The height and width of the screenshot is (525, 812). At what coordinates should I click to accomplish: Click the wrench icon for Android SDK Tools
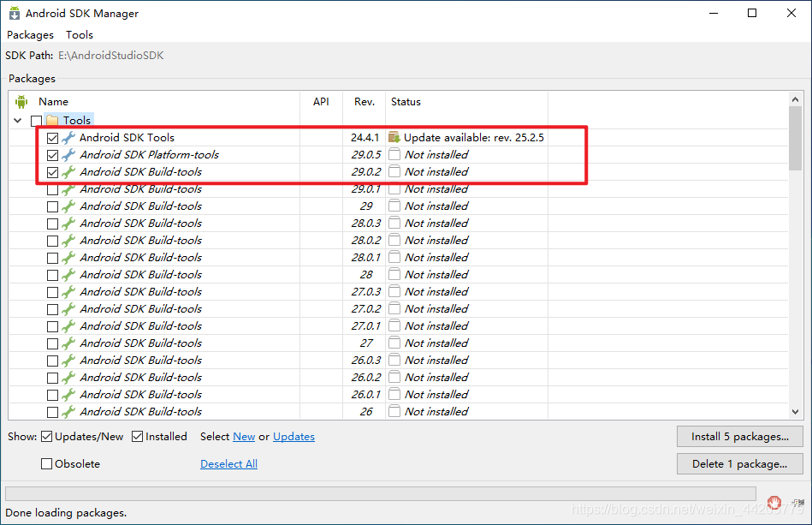(68, 138)
